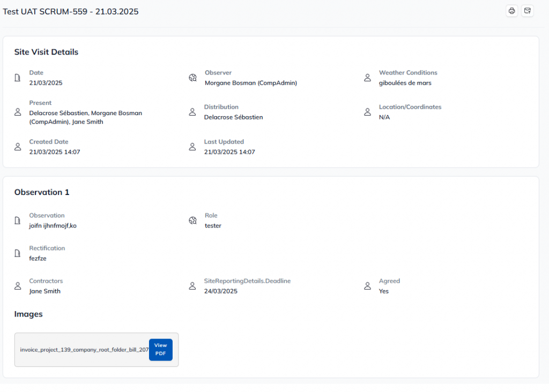The width and height of the screenshot is (549, 392).
Task: Open the attachment with View PDF button
Action: click(x=160, y=350)
